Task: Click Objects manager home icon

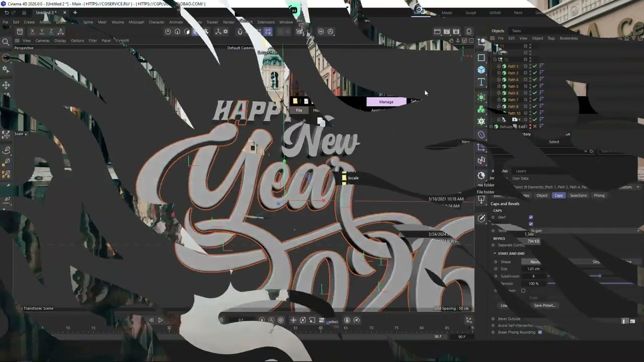Action: pyautogui.click(x=627, y=38)
